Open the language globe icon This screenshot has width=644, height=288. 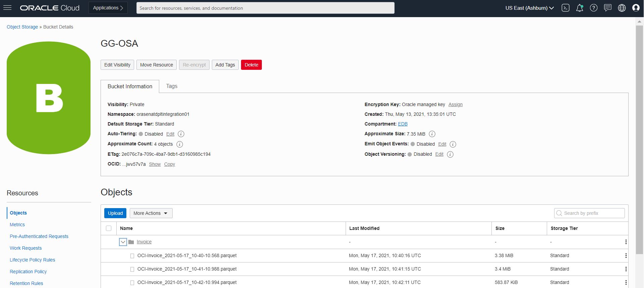coord(622,8)
